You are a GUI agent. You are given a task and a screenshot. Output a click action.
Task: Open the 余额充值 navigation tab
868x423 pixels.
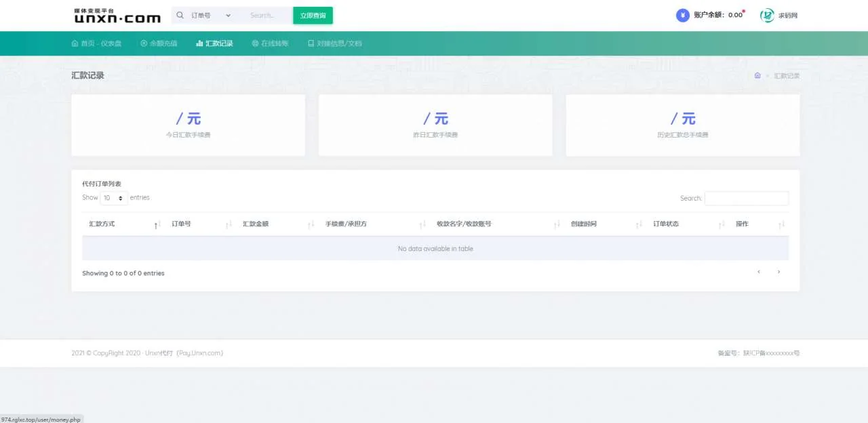163,43
